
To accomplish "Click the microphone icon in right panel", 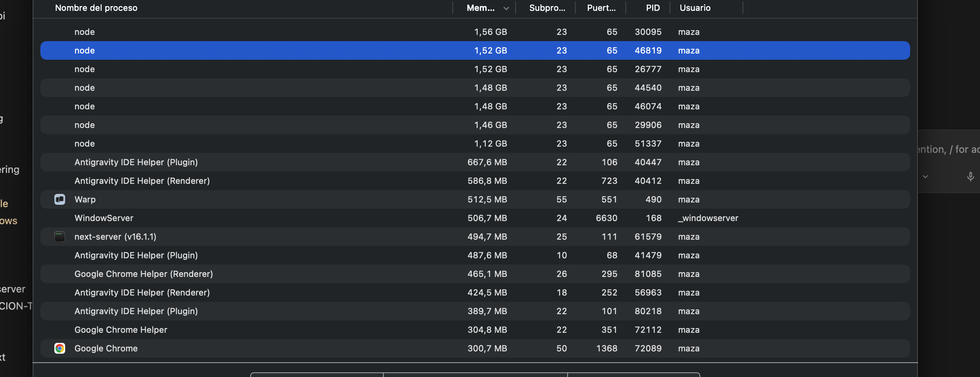I will (x=970, y=176).
